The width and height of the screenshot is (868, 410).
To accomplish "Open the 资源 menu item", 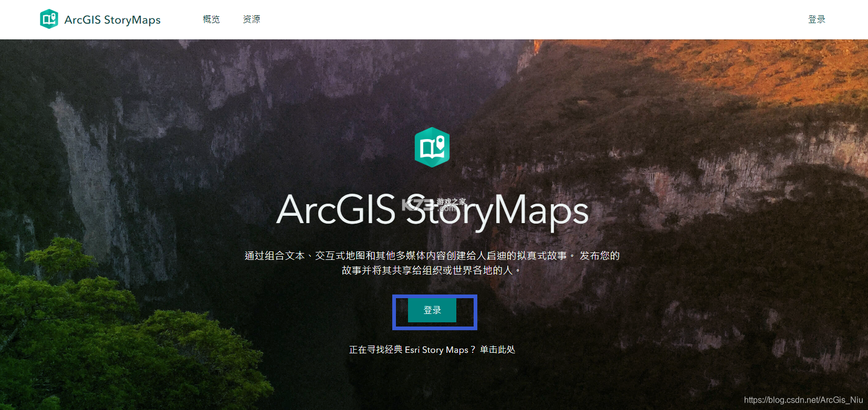I will pos(252,19).
